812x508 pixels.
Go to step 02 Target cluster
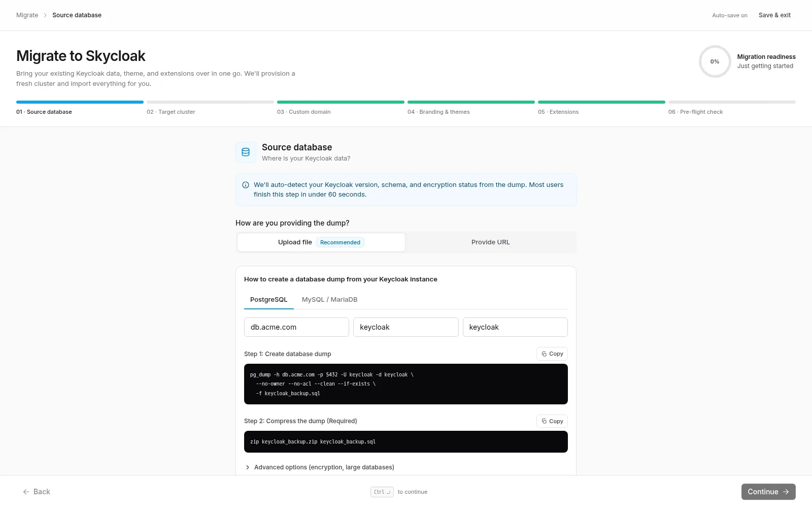(x=210, y=107)
